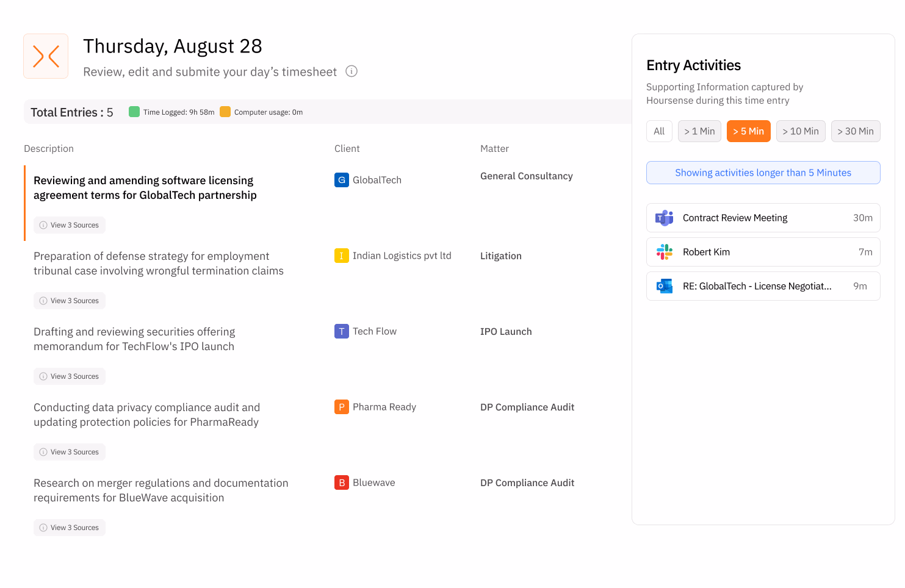Click the Showing activities longer than 5 Minutes banner
The image size is (905, 588).
click(x=763, y=173)
